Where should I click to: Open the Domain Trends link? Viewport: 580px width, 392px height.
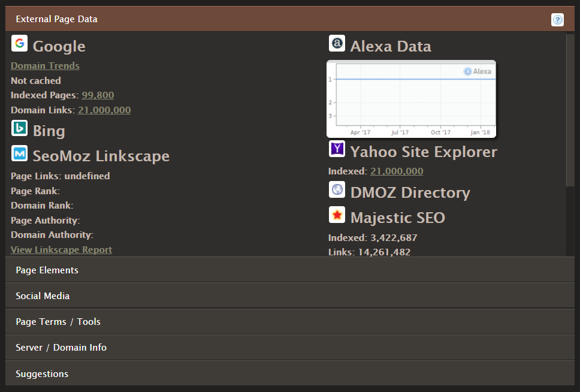click(45, 66)
